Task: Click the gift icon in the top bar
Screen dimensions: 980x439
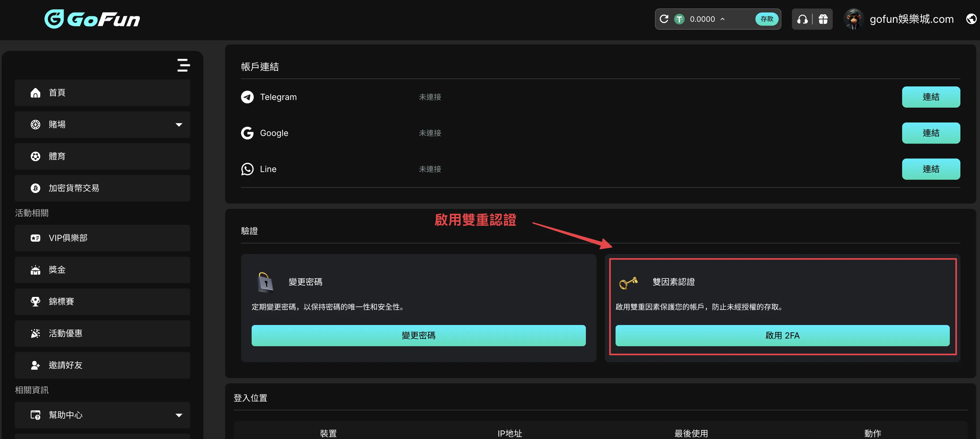Action: 823,19
